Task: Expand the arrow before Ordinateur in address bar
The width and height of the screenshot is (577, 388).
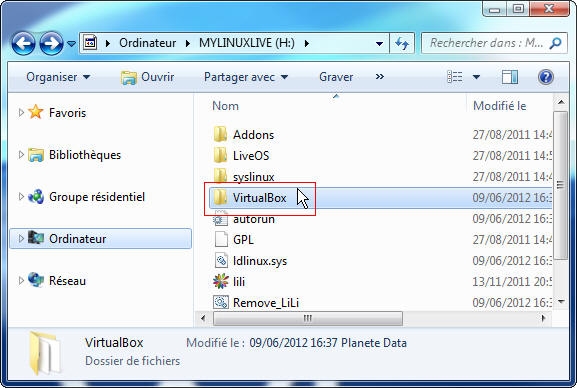Action: click(108, 43)
